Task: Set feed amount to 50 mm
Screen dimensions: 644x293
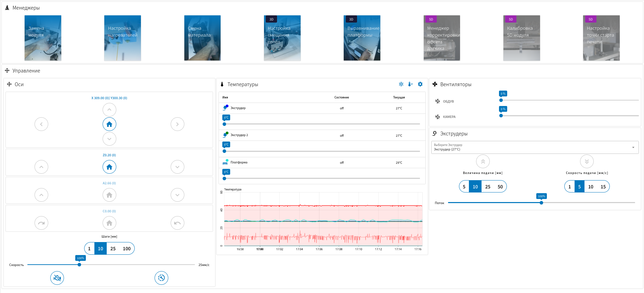Action: click(500, 187)
